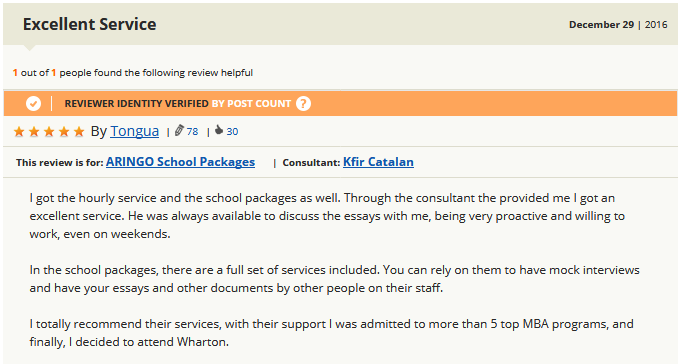This screenshot has height=364, width=682.
Task: Click the thumbs-up kudos icon beside 30
Action: pyautogui.click(x=219, y=130)
